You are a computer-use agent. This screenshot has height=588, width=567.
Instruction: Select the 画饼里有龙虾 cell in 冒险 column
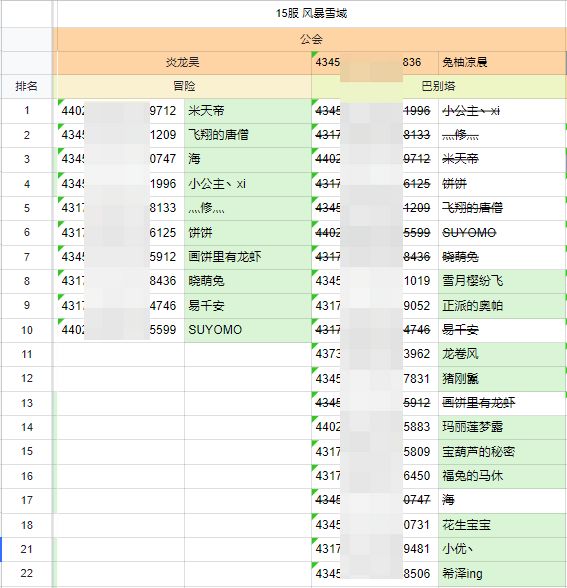(x=248, y=257)
